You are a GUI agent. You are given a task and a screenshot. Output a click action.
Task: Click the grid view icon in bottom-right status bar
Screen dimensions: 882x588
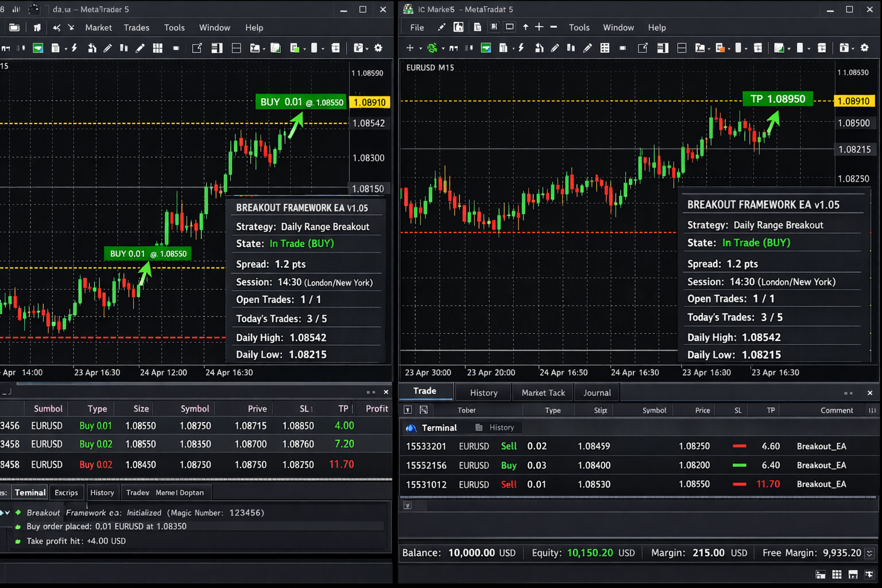(837, 575)
